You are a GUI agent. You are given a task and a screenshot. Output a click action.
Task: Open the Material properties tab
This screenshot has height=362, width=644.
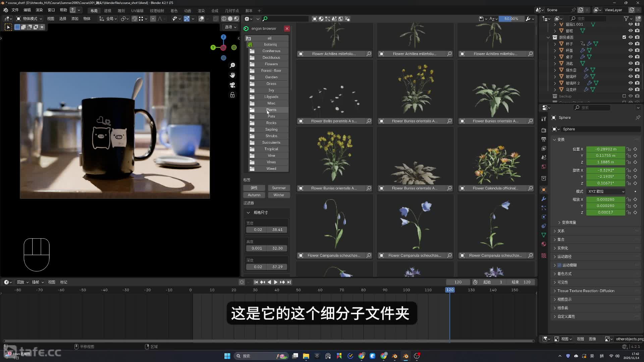point(544,244)
